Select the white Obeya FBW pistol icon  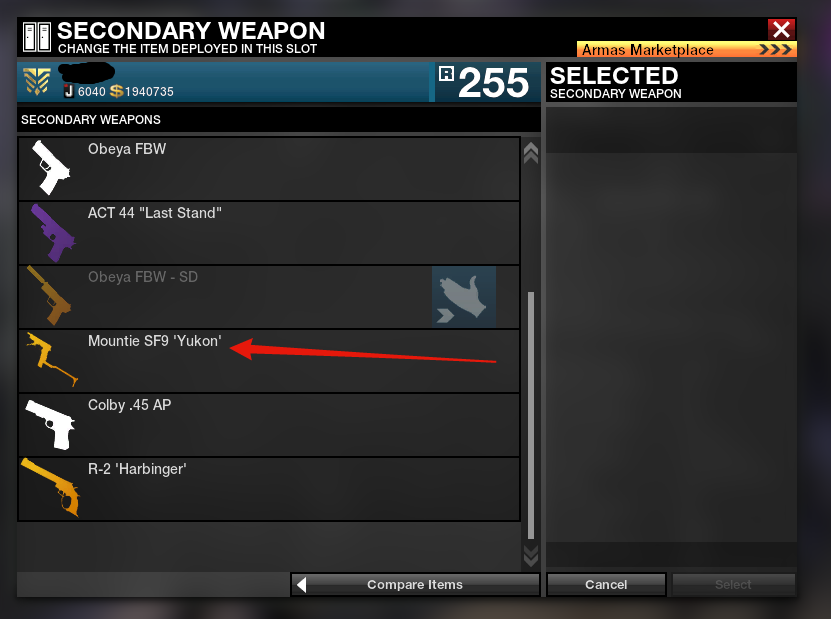51,167
